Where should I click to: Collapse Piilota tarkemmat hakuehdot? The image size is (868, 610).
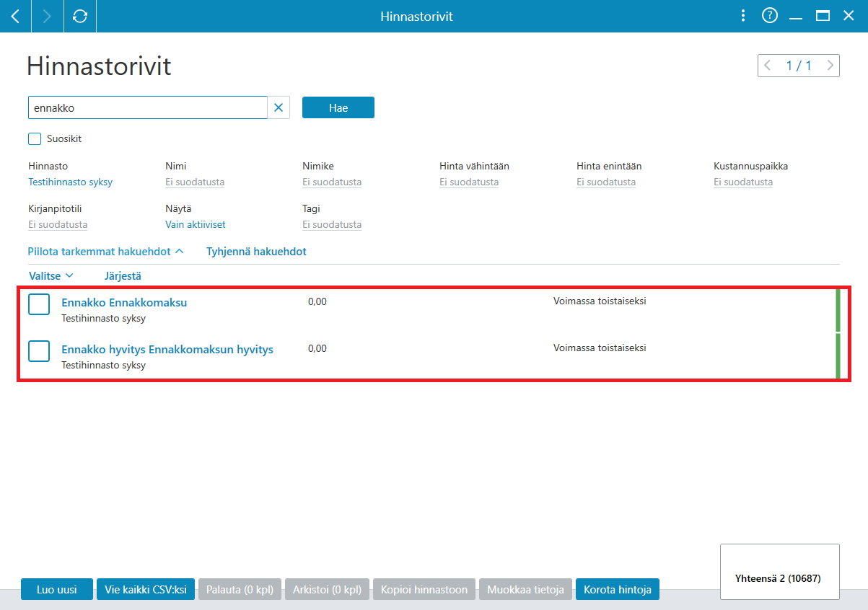(106, 252)
